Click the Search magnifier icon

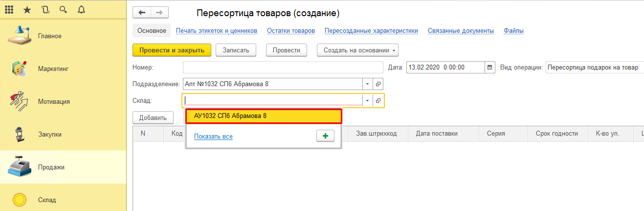tap(63, 9)
